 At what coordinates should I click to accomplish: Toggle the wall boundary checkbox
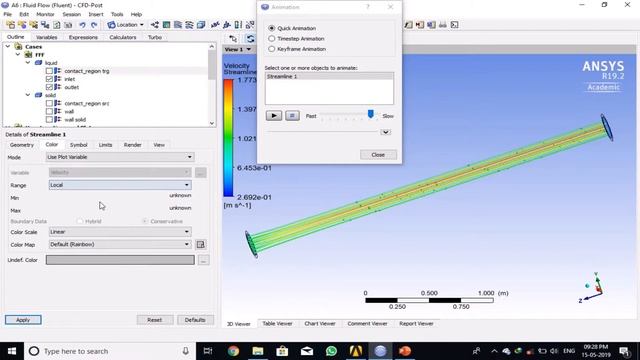coord(49,111)
